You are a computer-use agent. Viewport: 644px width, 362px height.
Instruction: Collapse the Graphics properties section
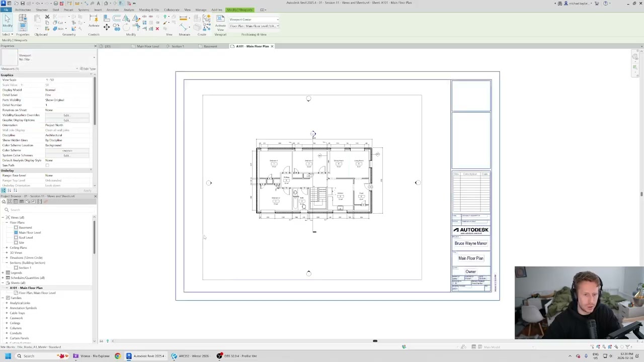tap(91, 75)
